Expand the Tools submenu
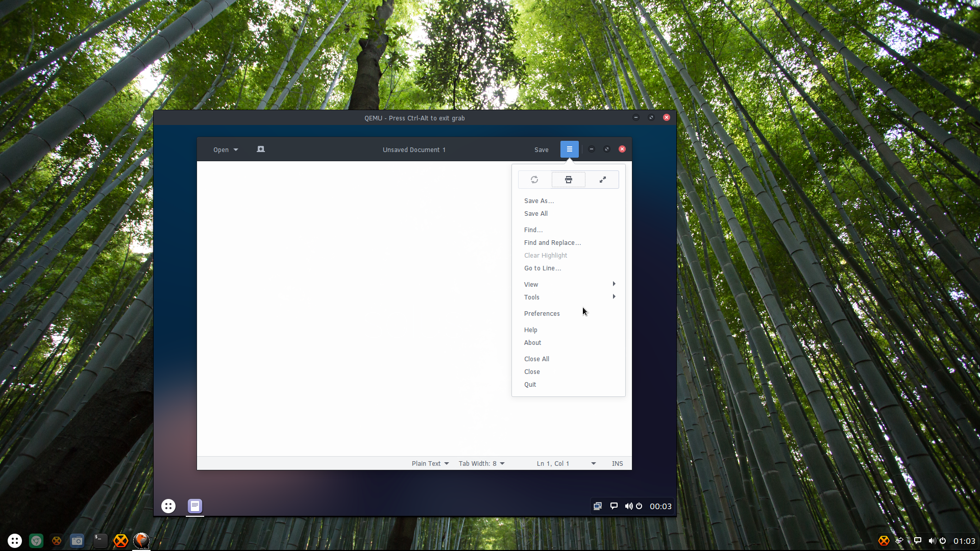Viewport: 980px width, 551px height. (569, 297)
